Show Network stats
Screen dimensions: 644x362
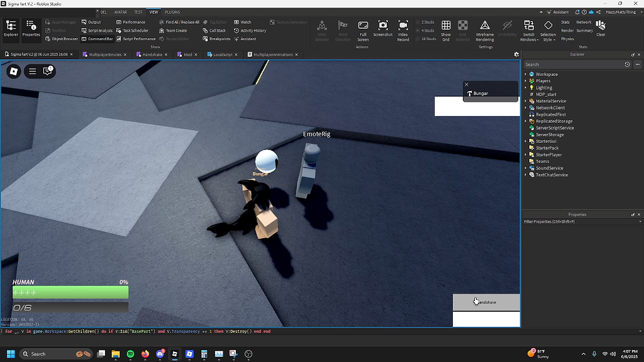(584, 22)
